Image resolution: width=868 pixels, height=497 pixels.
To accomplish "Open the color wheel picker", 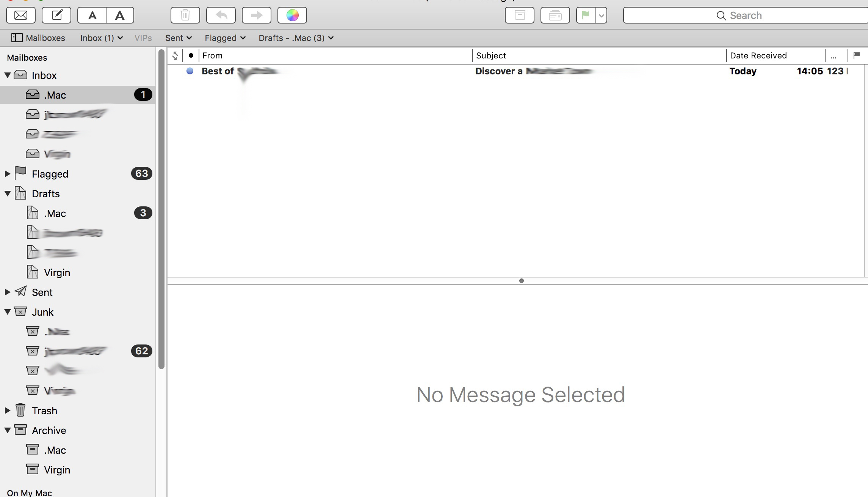I will [x=292, y=16].
